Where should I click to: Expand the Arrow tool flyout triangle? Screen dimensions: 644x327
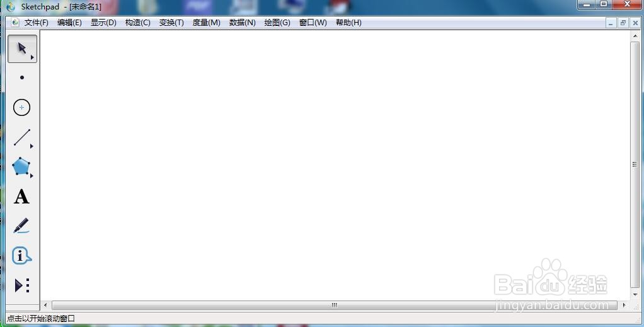click(x=32, y=57)
